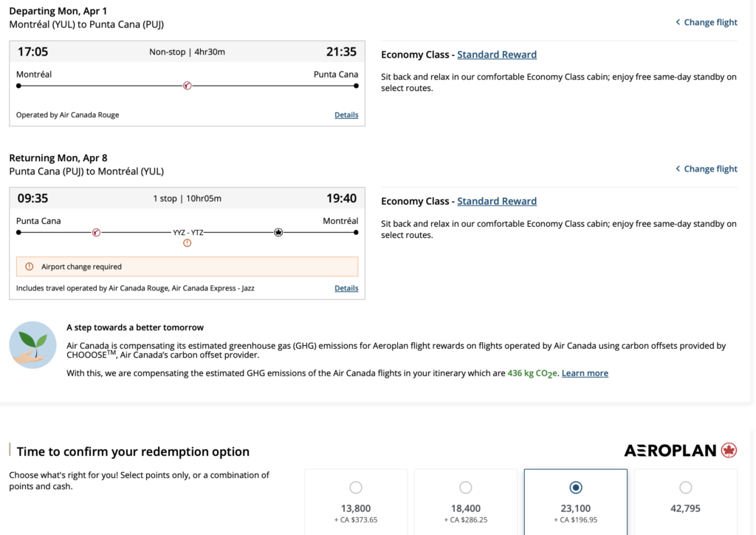Image resolution: width=756 pixels, height=535 pixels.
Task: Click the Aeroplan maple leaf logo
Action: tap(729, 450)
